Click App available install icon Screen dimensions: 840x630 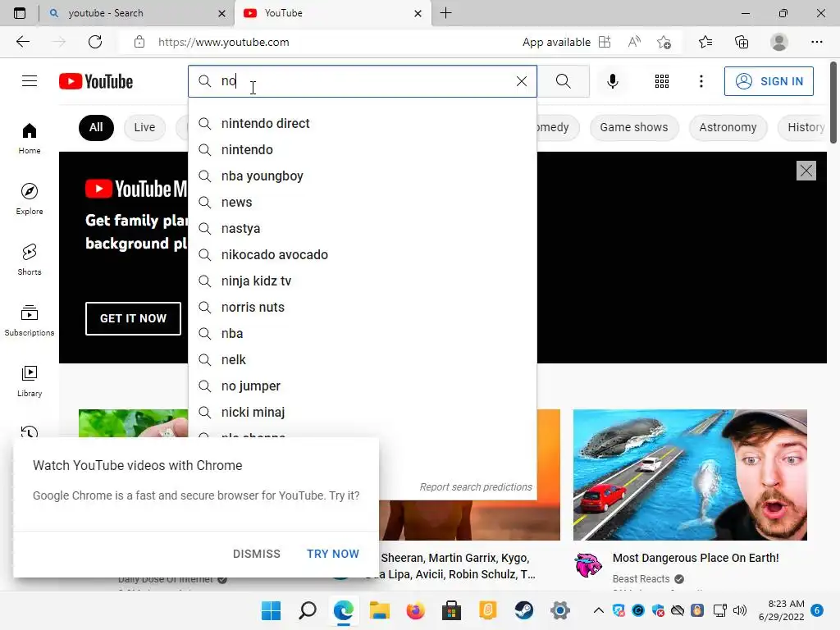[605, 42]
